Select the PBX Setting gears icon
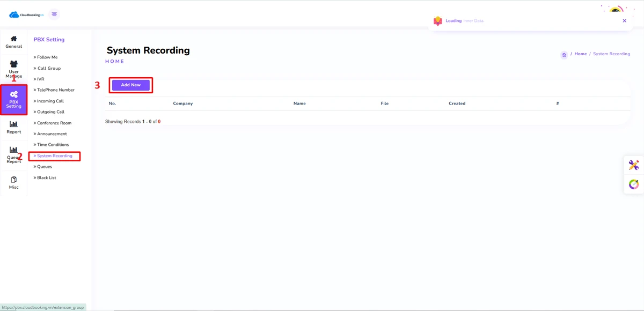The image size is (644, 311). click(x=14, y=95)
